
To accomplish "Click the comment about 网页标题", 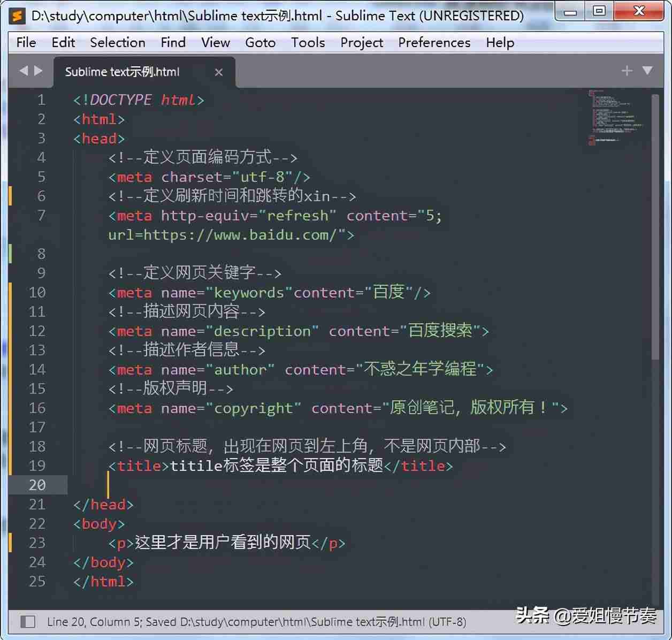I will coord(307,446).
